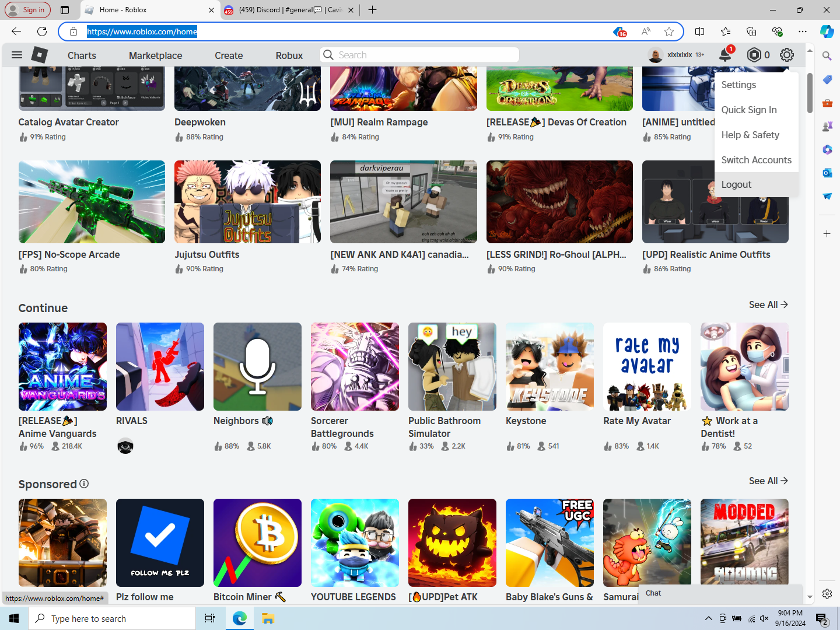The width and height of the screenshot is (840, 630).
Task: Open Keystone game thumbnail
Action: point(549,366)
